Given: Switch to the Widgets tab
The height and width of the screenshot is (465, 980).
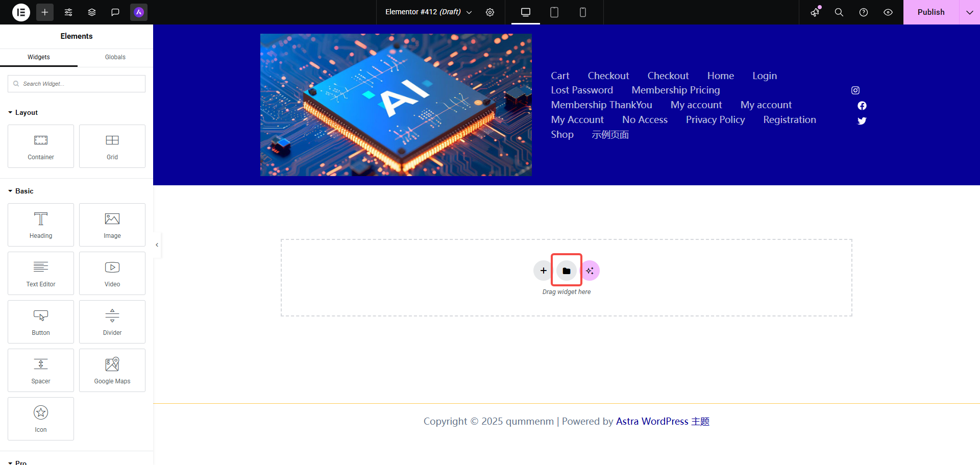Looking at the screenshot, I should point(38,57).
